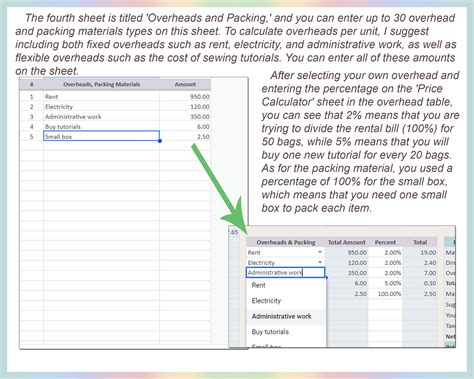Screen dimensions: 474x379
Task: Select 'Administrative work' cell in row 3
Action: pyautogui.click(x=101, y=117)
